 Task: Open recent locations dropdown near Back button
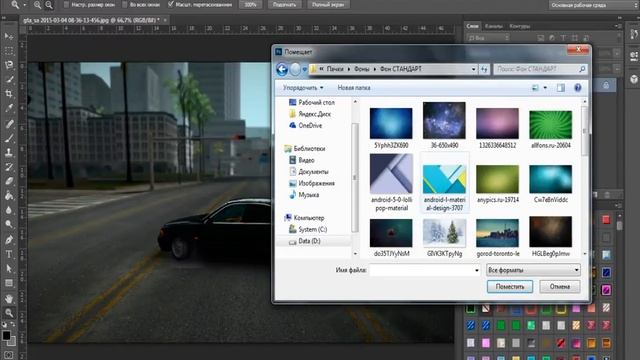[x=304, y=69]
